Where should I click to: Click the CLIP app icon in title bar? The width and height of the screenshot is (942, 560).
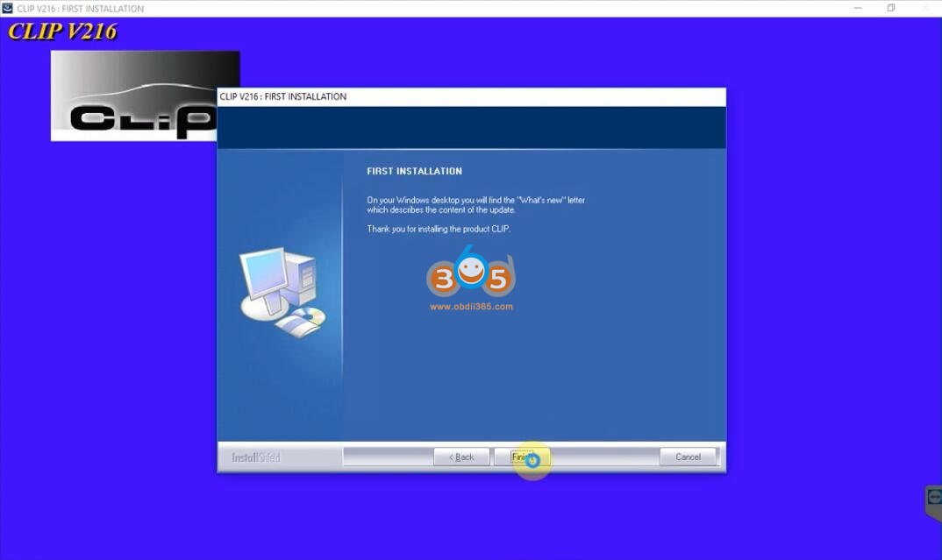[7, 9]
